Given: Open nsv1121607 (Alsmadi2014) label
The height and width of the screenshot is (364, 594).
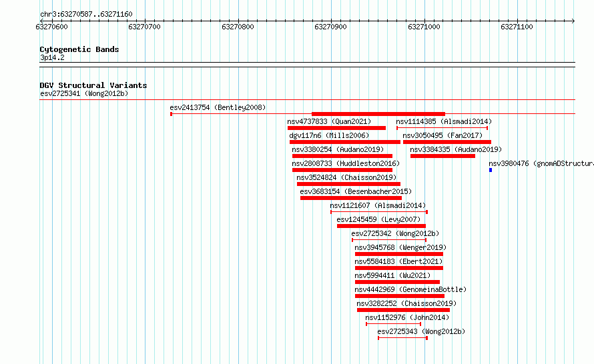Looking at the screenshot, I should [378, 205].
